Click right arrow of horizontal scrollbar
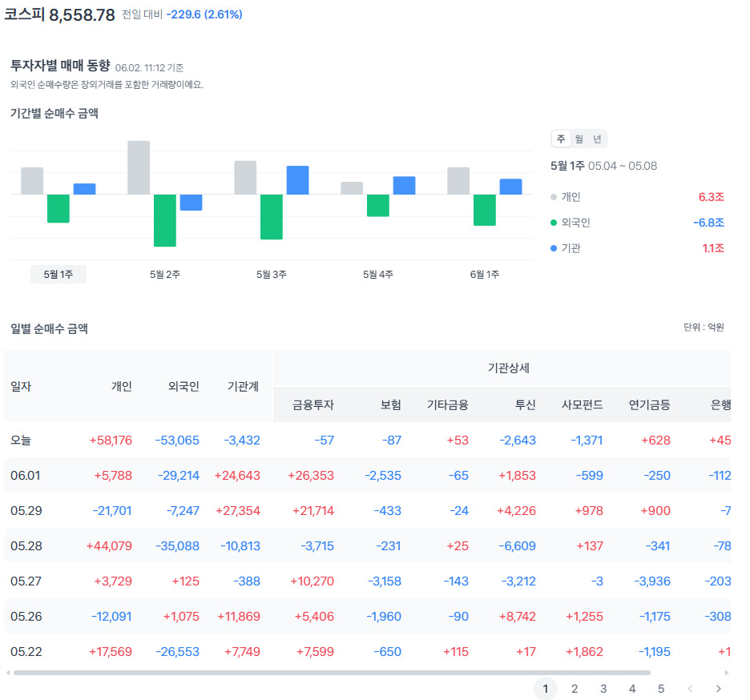 coord(727,673)
